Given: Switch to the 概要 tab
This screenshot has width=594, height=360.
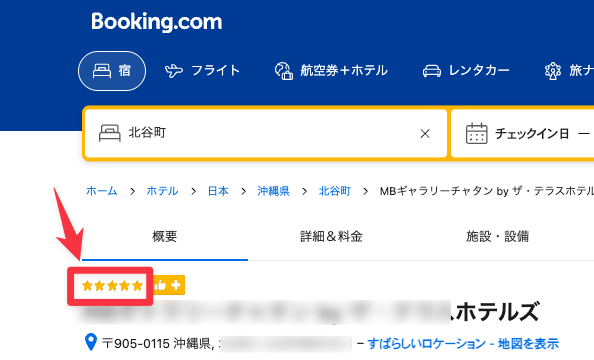Looking at the screenshot, I should [x=165, y=236].
